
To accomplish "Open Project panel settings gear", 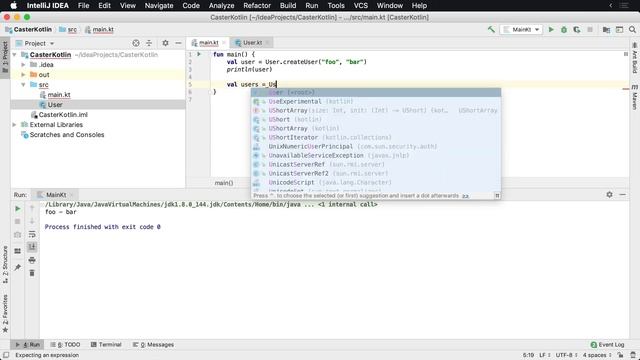I will click(x=165, y=43).
